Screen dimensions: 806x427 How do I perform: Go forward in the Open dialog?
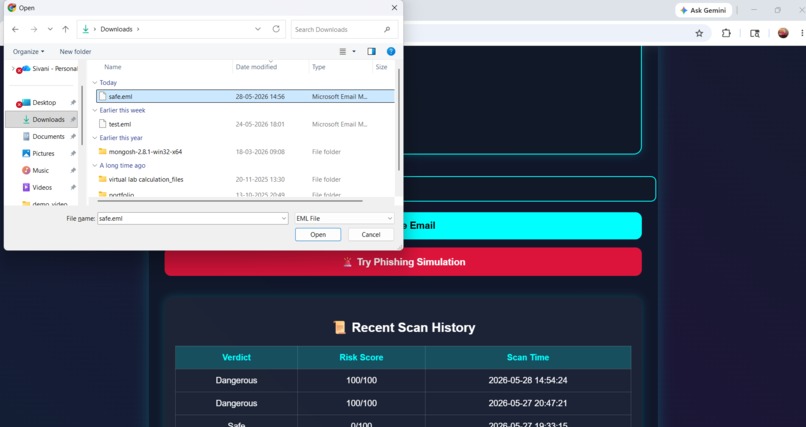[34, 29]
